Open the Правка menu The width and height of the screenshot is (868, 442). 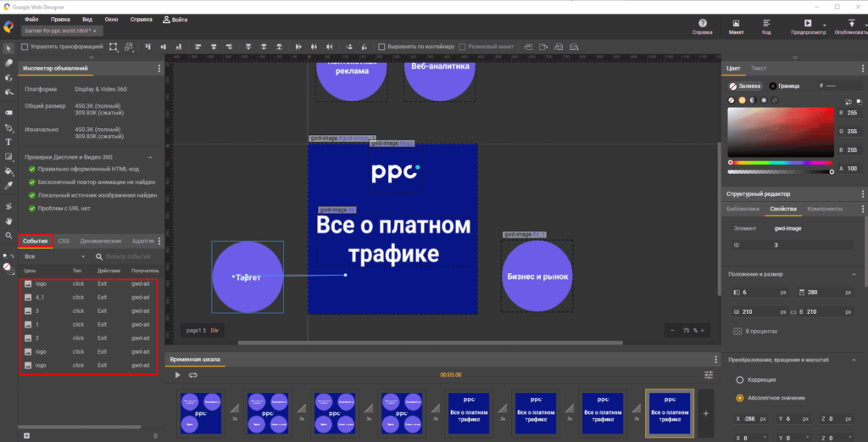(x=60, y=18)
